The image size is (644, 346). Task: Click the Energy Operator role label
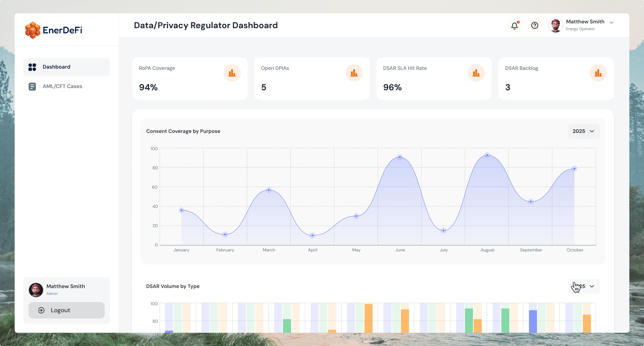click(x=580, y=29)
